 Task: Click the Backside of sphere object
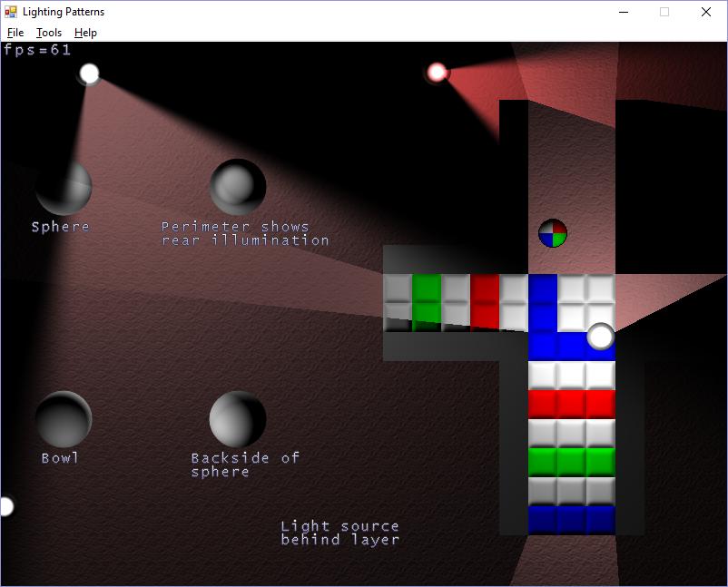(238, 419)
